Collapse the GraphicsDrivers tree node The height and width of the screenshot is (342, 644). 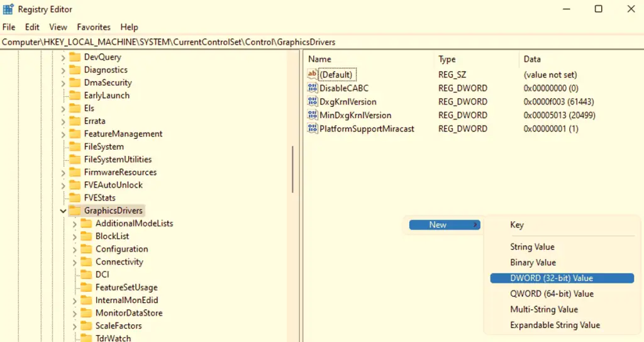[x=63, y=211]
